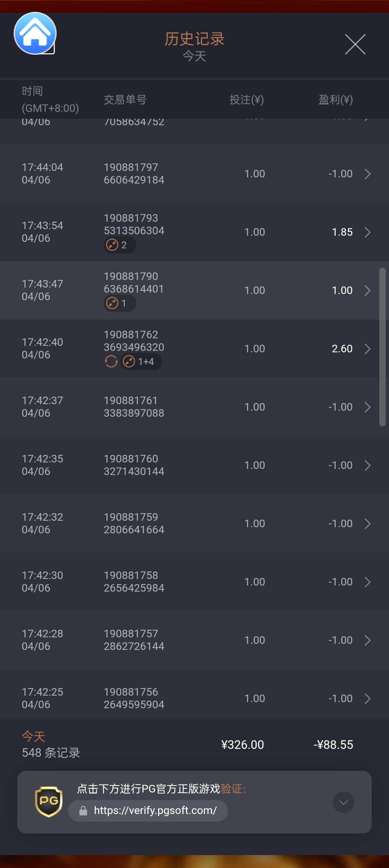Tap the free-spin badge labeled 2
Image resolution: width=389 pixels, height=868 pixels.
120,245
